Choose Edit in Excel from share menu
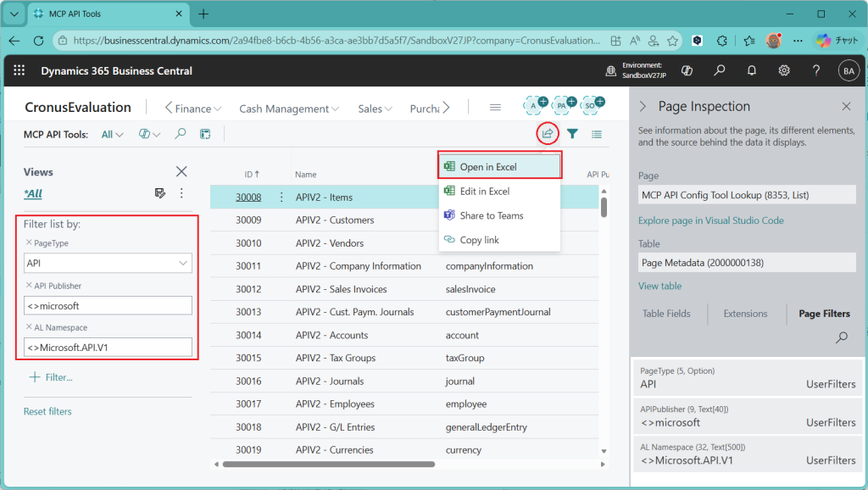 coord(484,192)
